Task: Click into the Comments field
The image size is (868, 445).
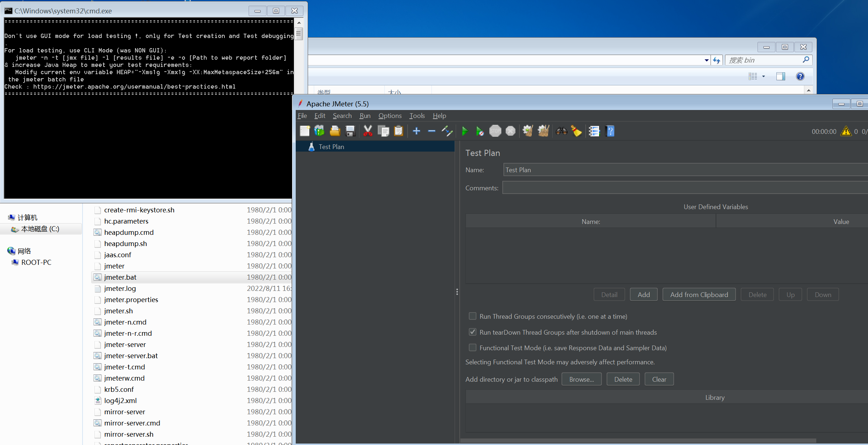Action: 685,188
